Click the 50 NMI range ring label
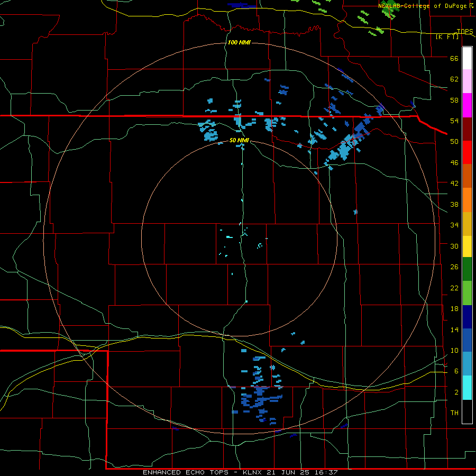The image size is (476, 476). coord(239,140)
